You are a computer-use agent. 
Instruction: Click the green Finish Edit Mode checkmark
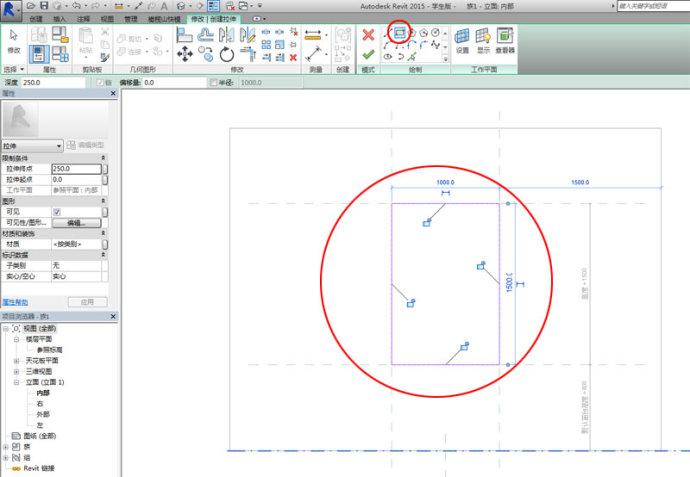368,54
